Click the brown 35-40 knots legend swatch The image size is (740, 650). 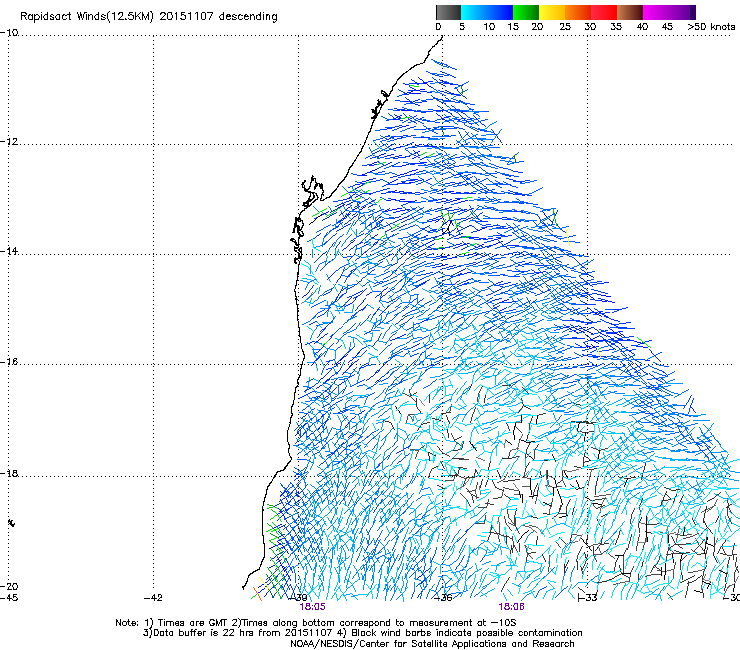(630, 12)
